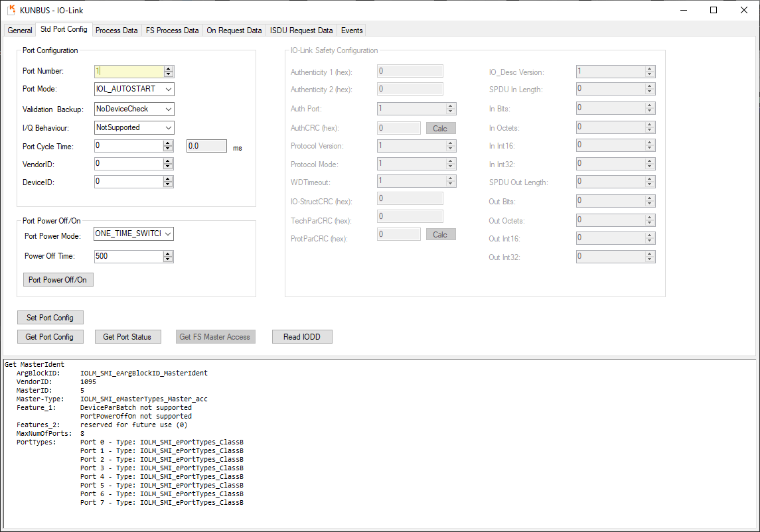The height and width of the screenshot is (532, 760).
Task: Decrease Port Cycle Time with down arrow
Action: (169, 149)
